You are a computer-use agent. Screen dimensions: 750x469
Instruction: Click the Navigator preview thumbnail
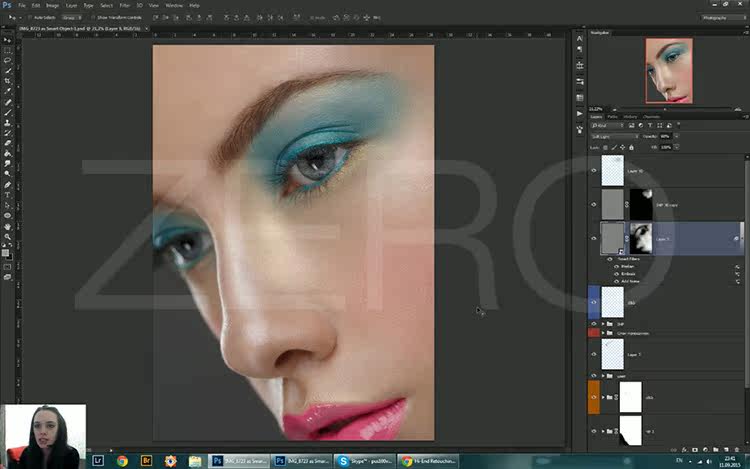tap(669, 71)
